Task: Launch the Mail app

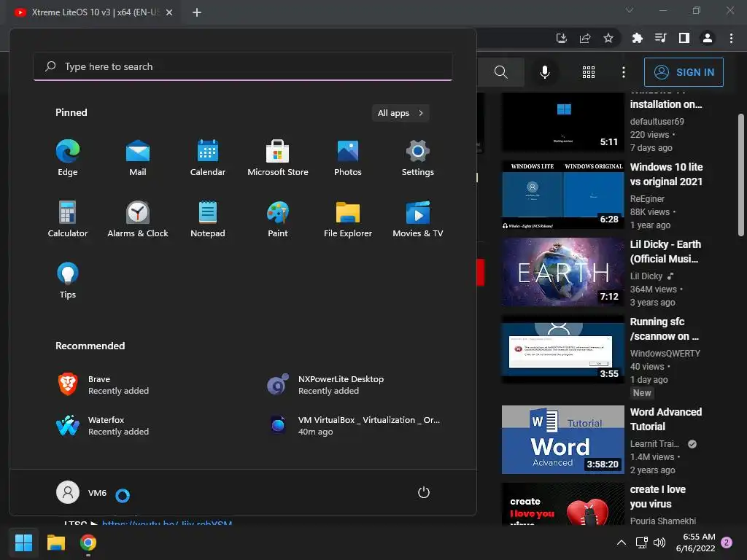Action: coord(138,157)
